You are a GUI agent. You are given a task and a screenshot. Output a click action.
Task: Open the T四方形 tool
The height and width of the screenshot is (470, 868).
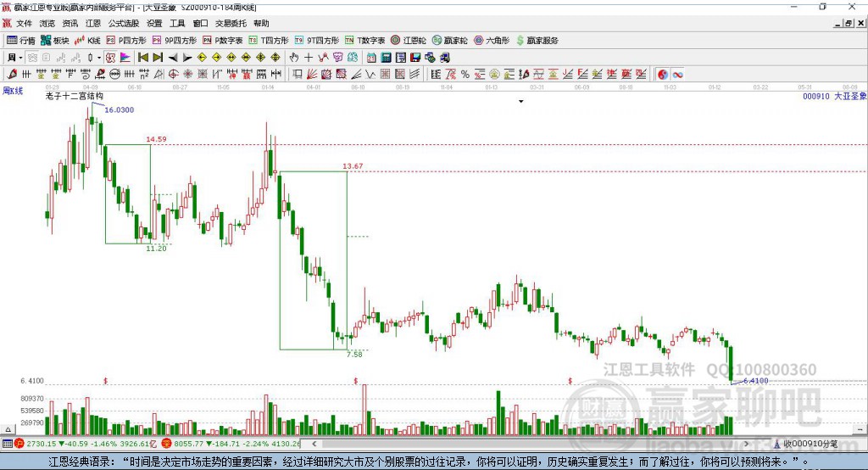click(269, 41)
